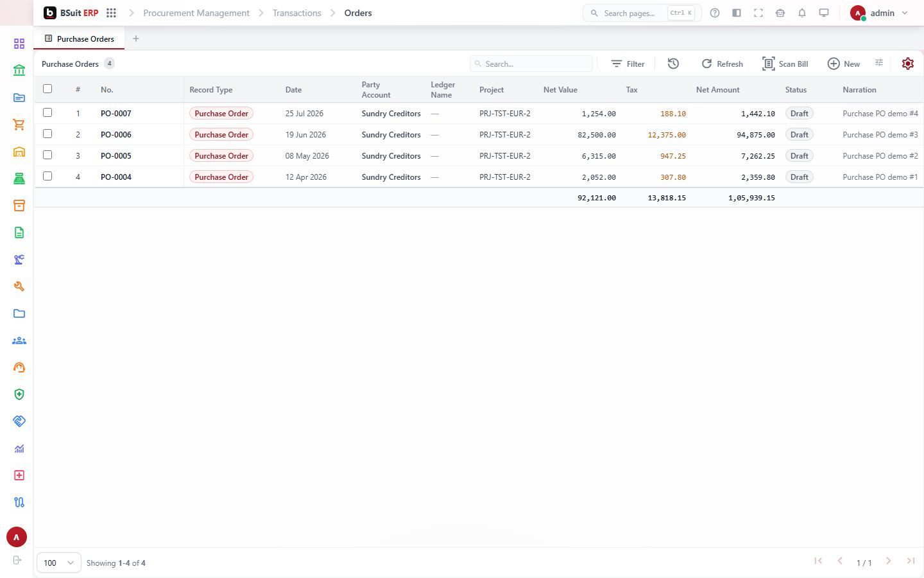The width and height of the screenshot is (924, 578).
Task: Click the Scan Bill button
Action: pos(785,64)
